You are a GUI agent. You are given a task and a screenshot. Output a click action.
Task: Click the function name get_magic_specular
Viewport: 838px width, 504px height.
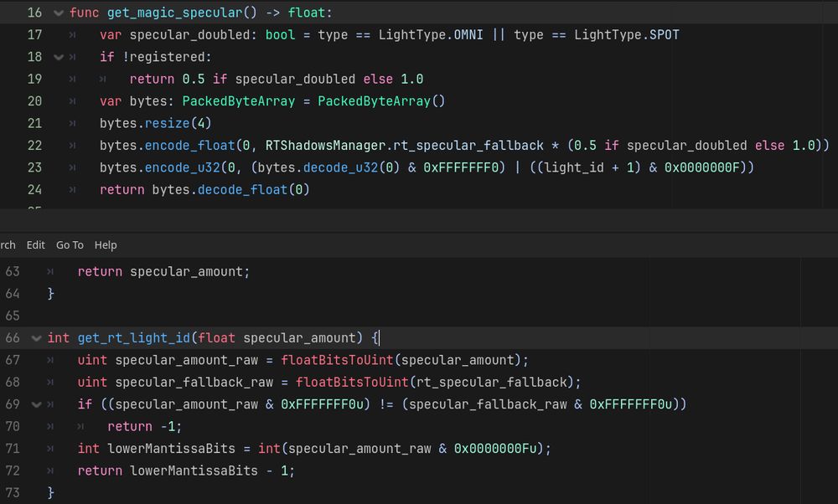pos(163,13)
